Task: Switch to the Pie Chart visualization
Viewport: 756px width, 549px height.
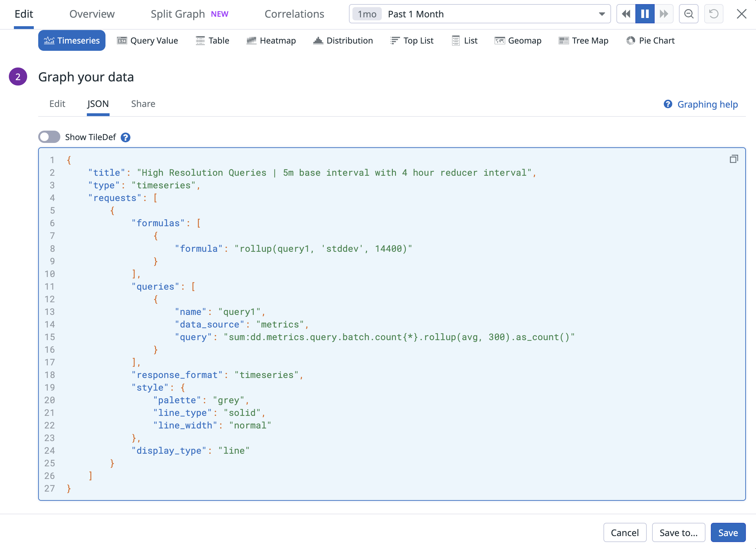Action: [x=650, y=40]
